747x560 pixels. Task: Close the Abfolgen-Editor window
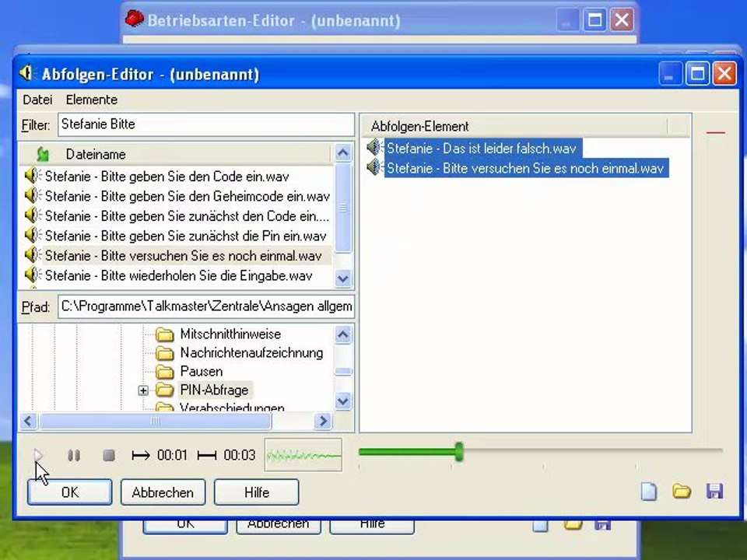(724, 73)
